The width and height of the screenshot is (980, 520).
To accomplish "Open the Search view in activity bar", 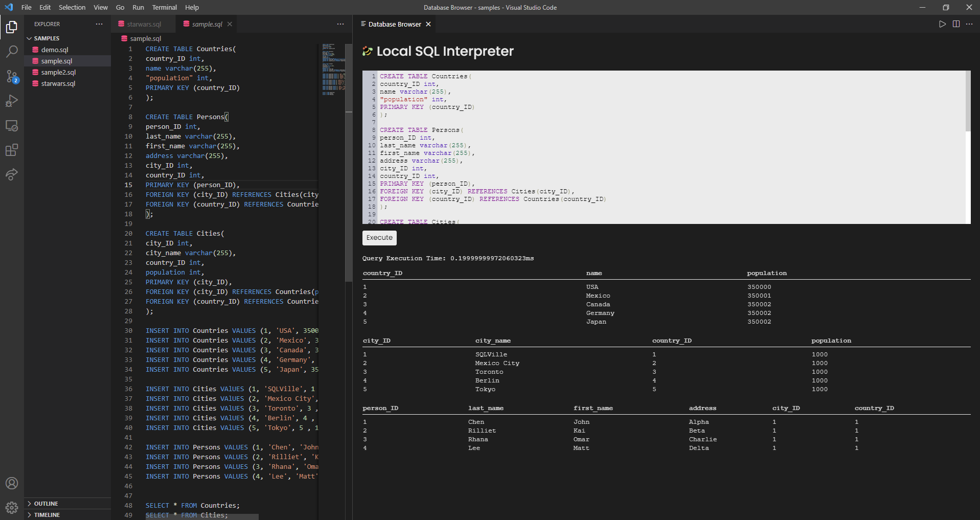I will pos(12,51).
